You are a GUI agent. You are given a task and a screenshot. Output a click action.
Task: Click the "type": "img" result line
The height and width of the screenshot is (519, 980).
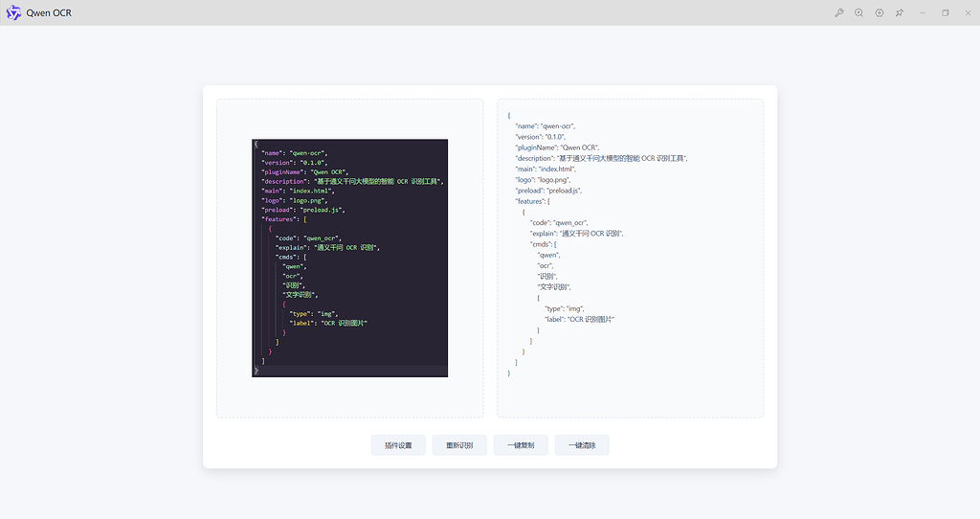[565, 308]
